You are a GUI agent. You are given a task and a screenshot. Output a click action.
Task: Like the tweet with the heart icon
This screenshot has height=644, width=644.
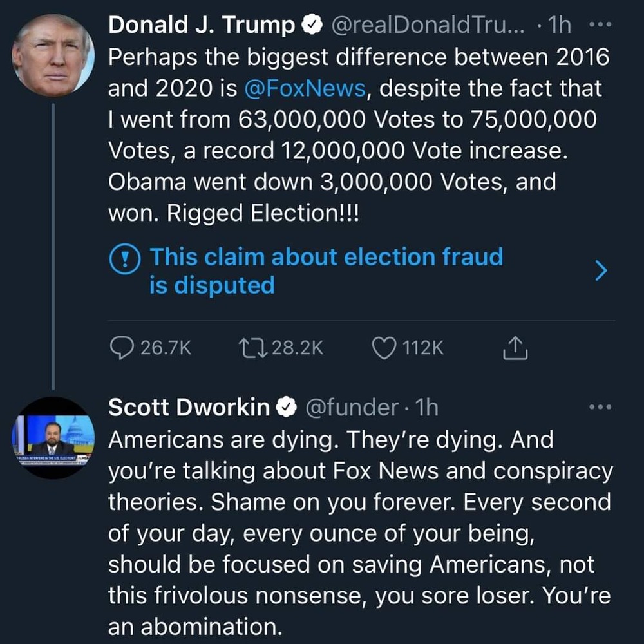[384, 348]
